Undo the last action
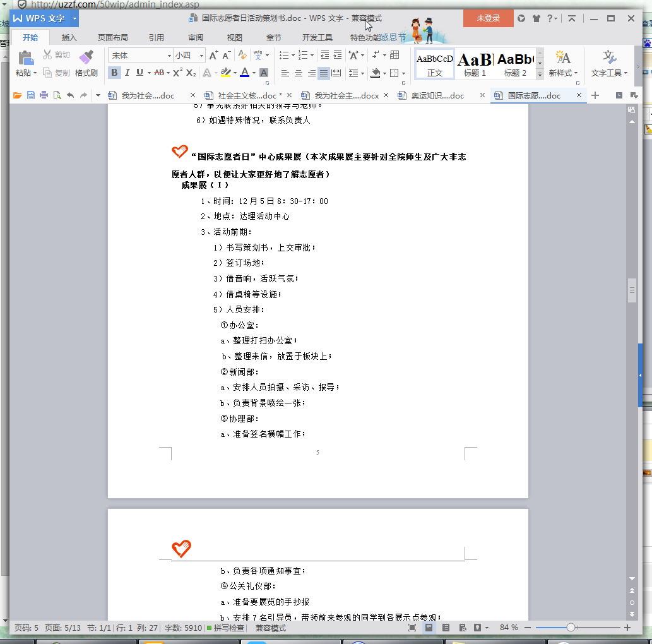This screenshot has width=652, height=644. (70, 95)
